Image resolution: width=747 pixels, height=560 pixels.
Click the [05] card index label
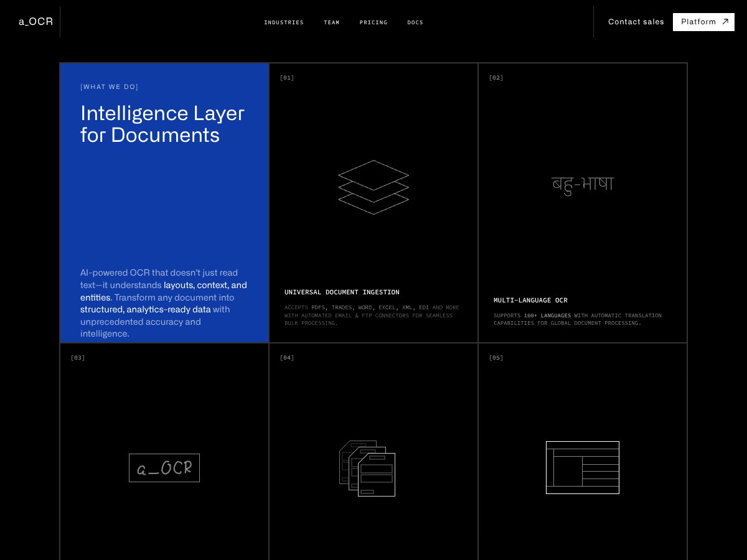tap(496, 357)
